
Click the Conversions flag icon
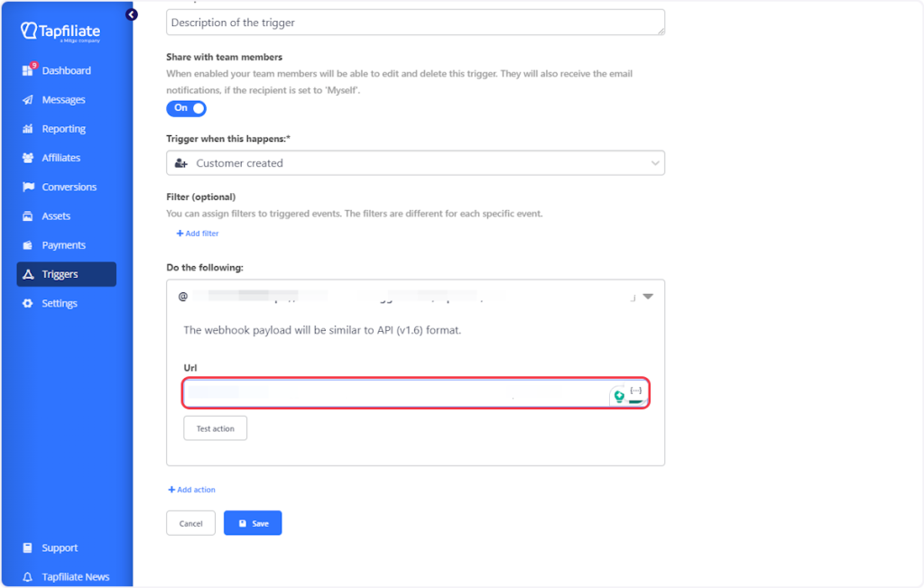[x=27, y=187]
